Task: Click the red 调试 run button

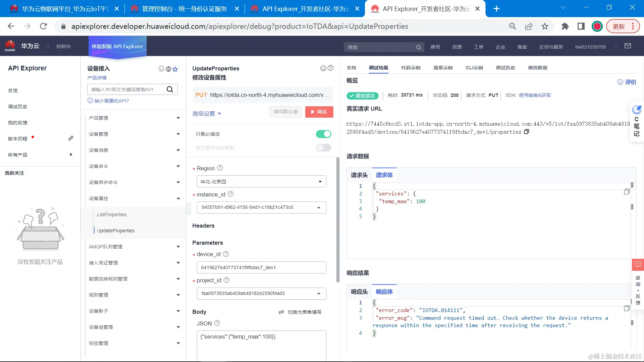Action: (319, 112)
